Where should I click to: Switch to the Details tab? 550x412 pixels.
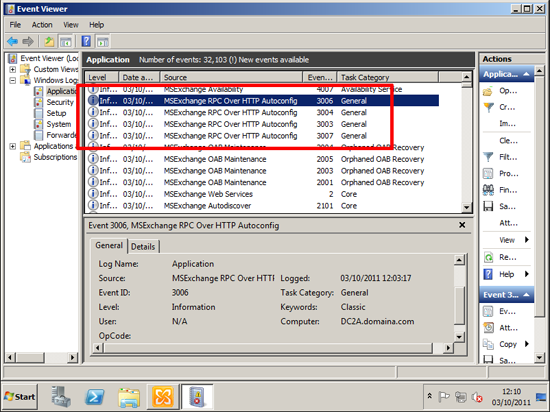(143, 246)
